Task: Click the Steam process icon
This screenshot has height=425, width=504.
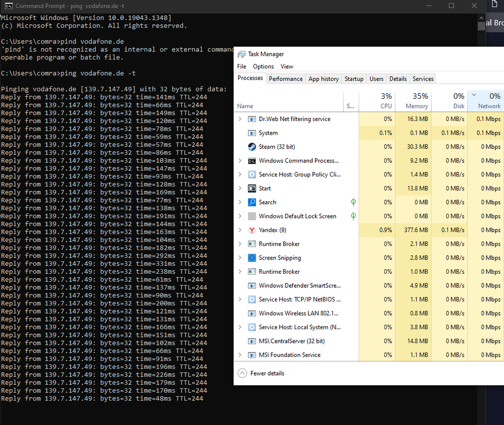Action: pyautogui.click(x=252, y=147)
